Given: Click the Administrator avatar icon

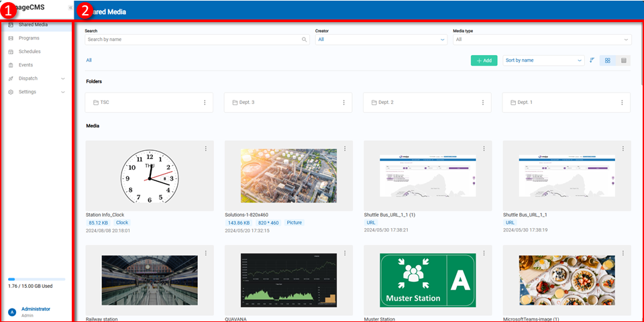Looking at the screenshot, I should coord(11,312).
